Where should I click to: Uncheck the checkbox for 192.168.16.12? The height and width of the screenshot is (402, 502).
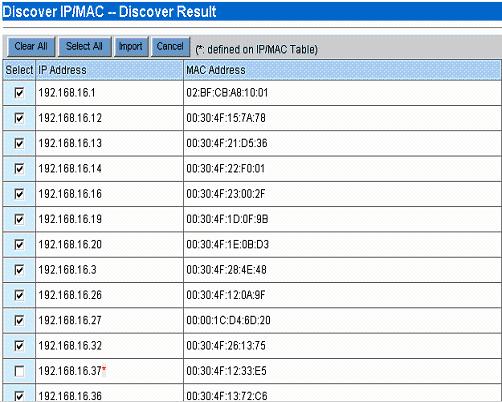click(x=19, y=118)
